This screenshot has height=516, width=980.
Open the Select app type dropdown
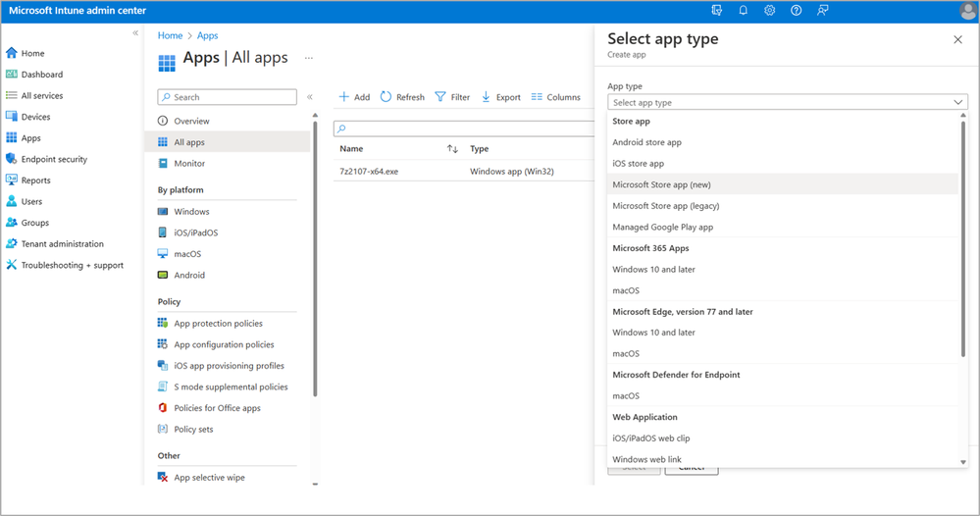pos(788,102)
